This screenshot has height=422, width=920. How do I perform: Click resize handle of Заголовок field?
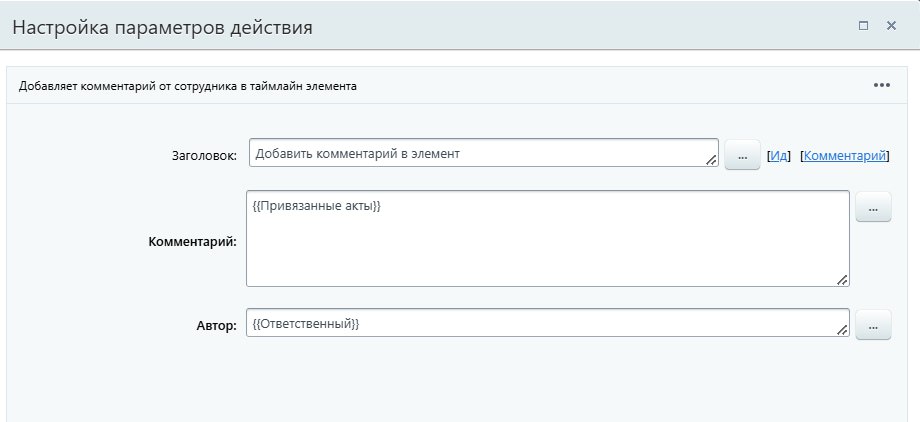[x=712, y=160]
